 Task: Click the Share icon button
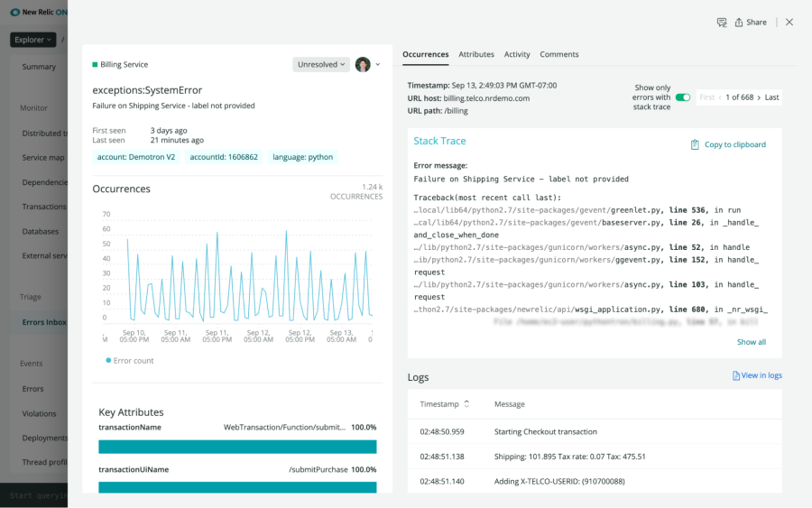point(740,23)
